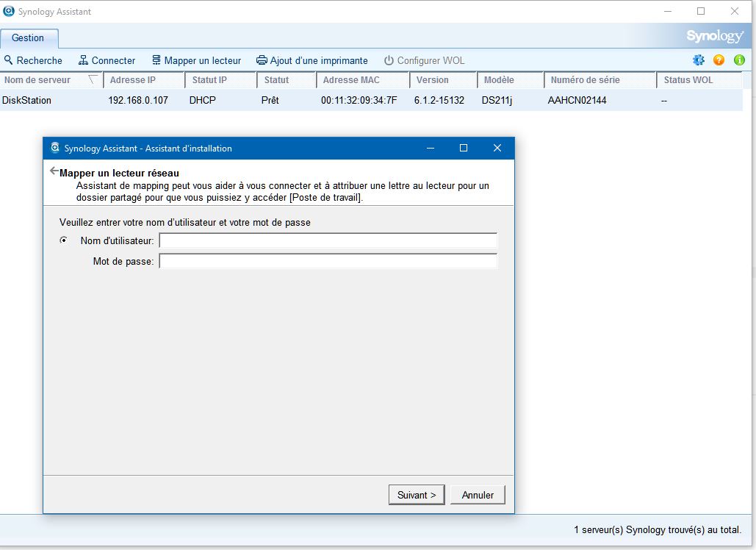Click MAC address 00:11:32:09:34:7F cell
This screenshot has height=550, width=756.
tap(359, 100)
